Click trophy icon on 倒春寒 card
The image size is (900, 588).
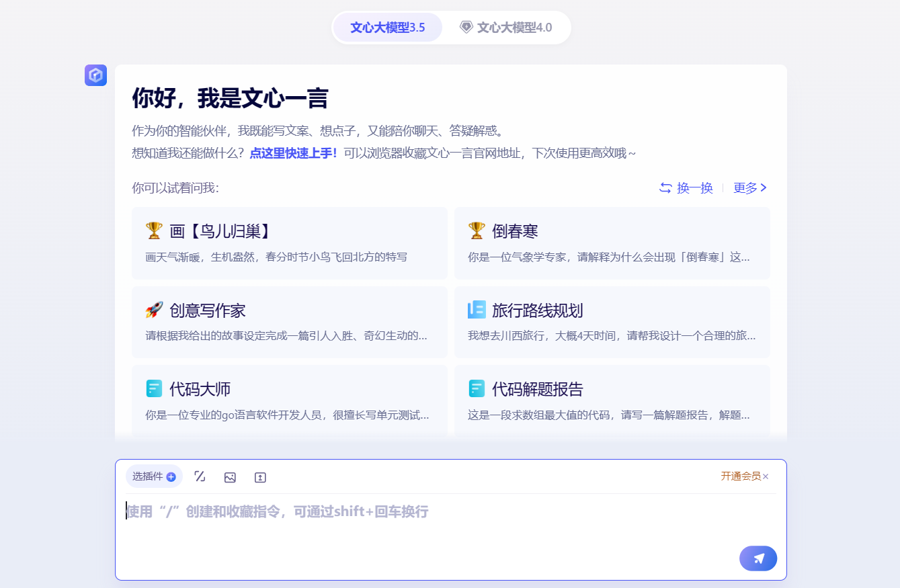click(477, 231)
